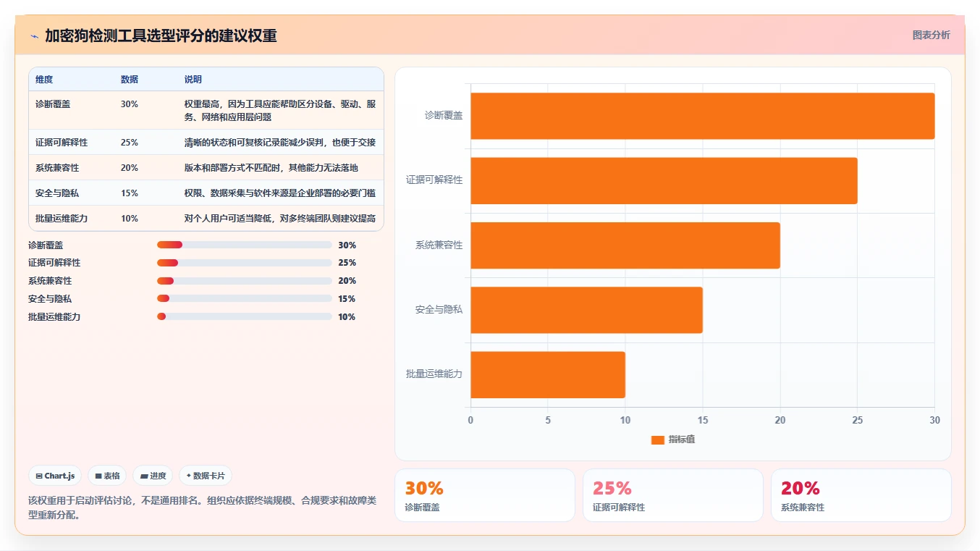The height and width of the screenshot is (551, 980).
Task: Select the 进度 tag chip
Action: (153, 476)
